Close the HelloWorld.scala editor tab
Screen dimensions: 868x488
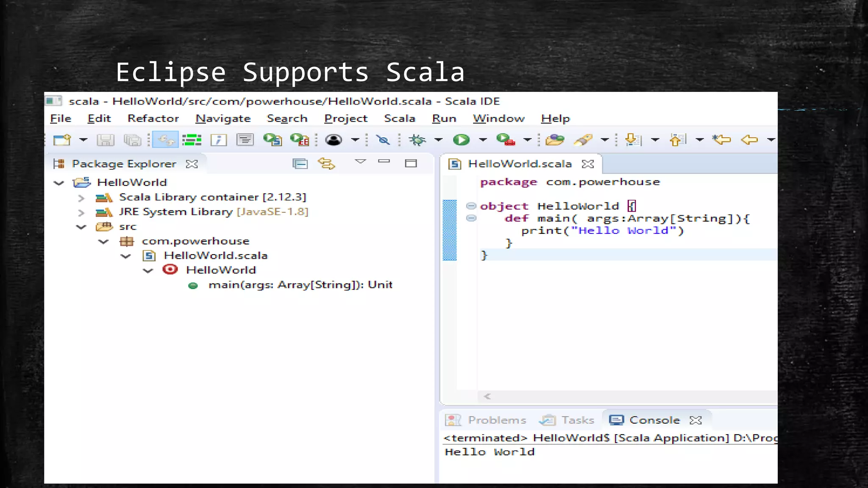pyautogui.click(x=588, y=164)
